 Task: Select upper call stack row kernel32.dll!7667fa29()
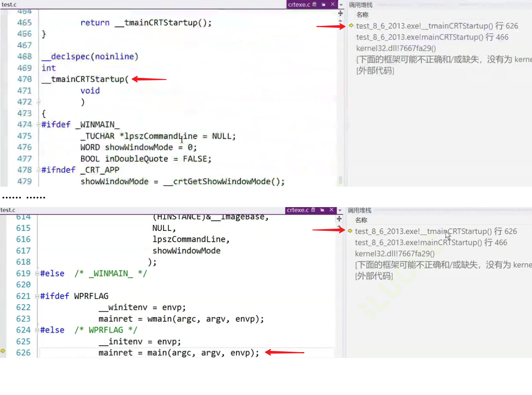click(396, 48)
